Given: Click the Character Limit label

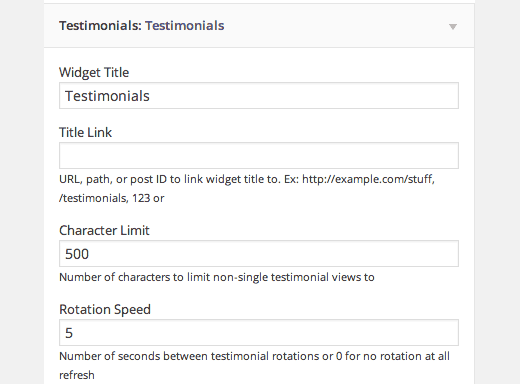Looking at the screenshot, I should point(104,230).
